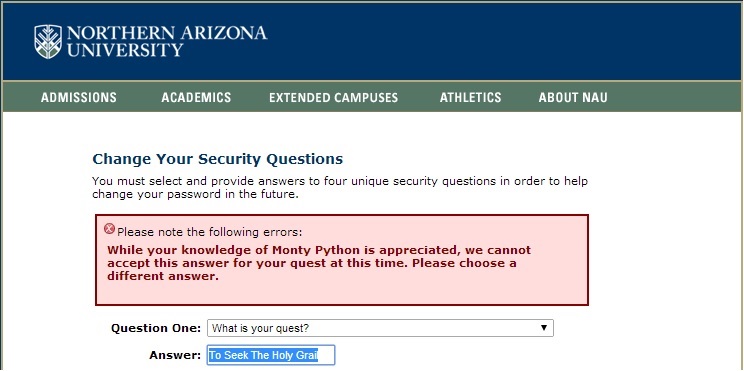Image resolution: width=744 pixels, height=371 pixels.
Task: Click the Change Your Security Questions heading
Action: [x=217, y=159]
